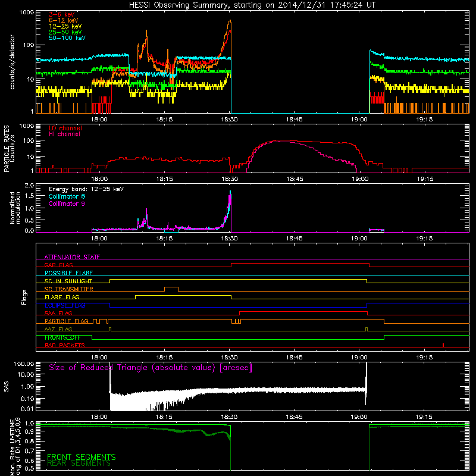Click the SAA FLAG label

(x=58, y=313)
